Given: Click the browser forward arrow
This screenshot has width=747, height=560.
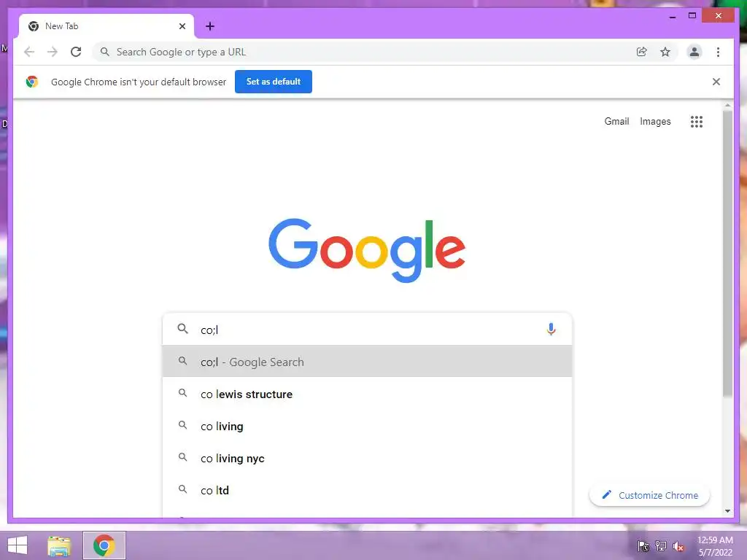Looking at the screenshot, I should click(x=53, y=52).
